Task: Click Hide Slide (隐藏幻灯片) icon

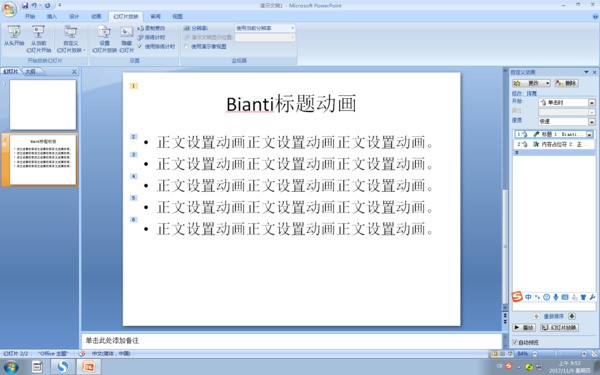Action: [127, 39]
